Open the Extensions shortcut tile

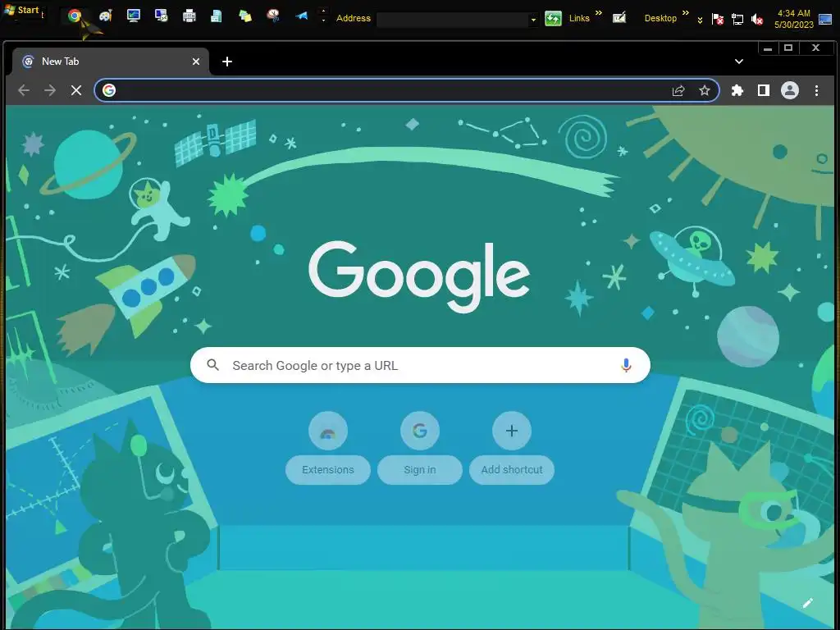point(328,448)
